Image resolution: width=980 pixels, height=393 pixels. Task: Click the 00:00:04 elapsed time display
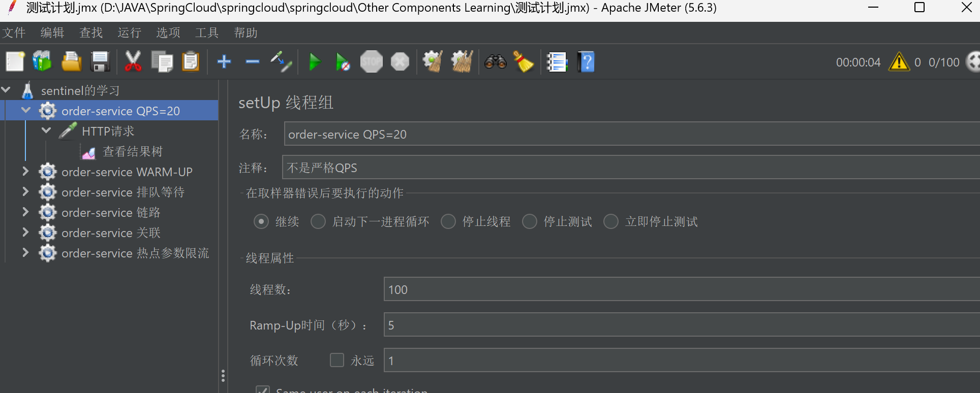[x=858, y=62]
